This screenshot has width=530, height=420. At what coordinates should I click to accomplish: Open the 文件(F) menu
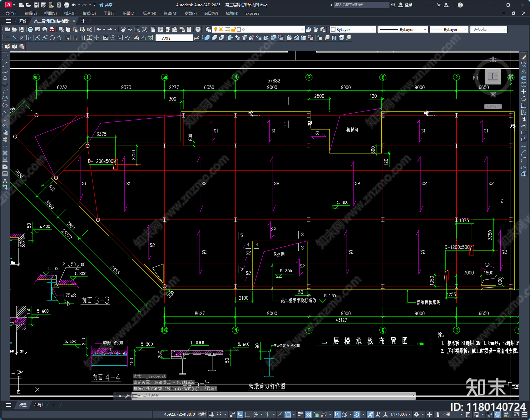11,13
